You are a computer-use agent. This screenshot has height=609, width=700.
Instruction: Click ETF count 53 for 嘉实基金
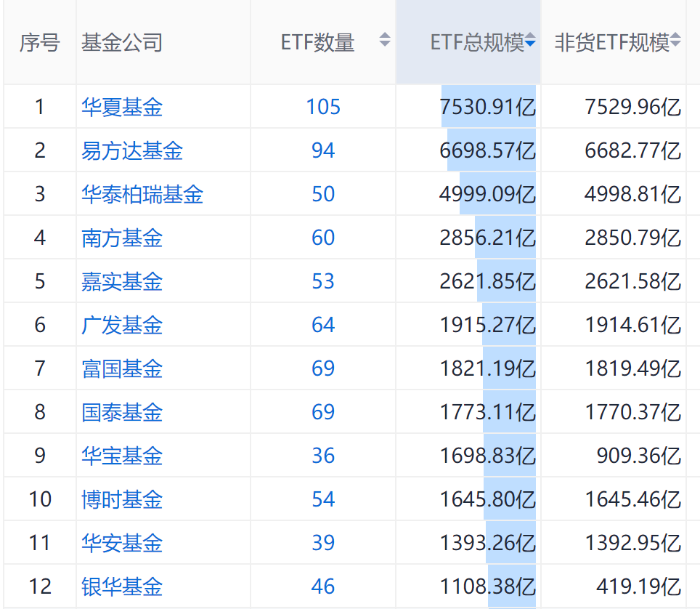pos(323,281)
